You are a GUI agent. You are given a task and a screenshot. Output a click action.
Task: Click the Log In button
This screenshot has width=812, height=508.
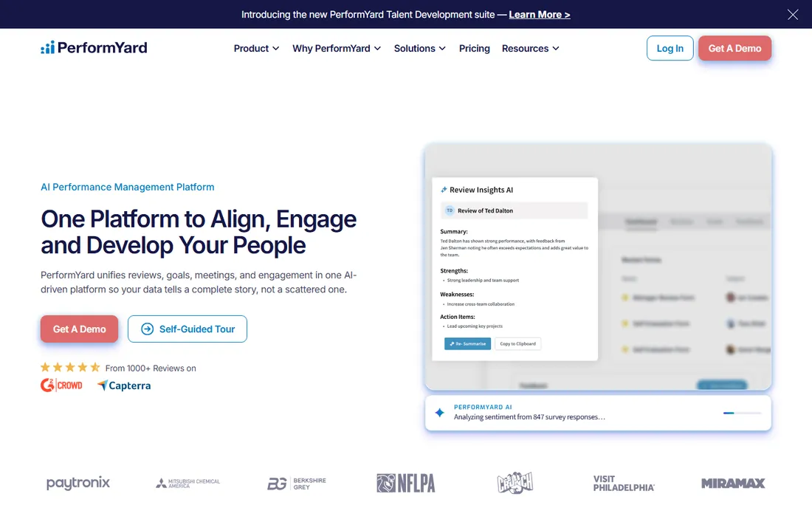tap(670, 48)
